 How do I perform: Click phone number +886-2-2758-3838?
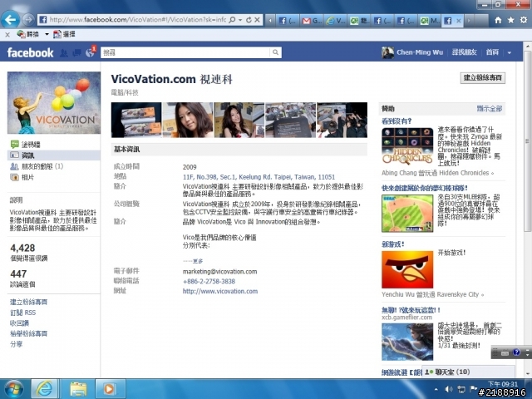(209, 281)
